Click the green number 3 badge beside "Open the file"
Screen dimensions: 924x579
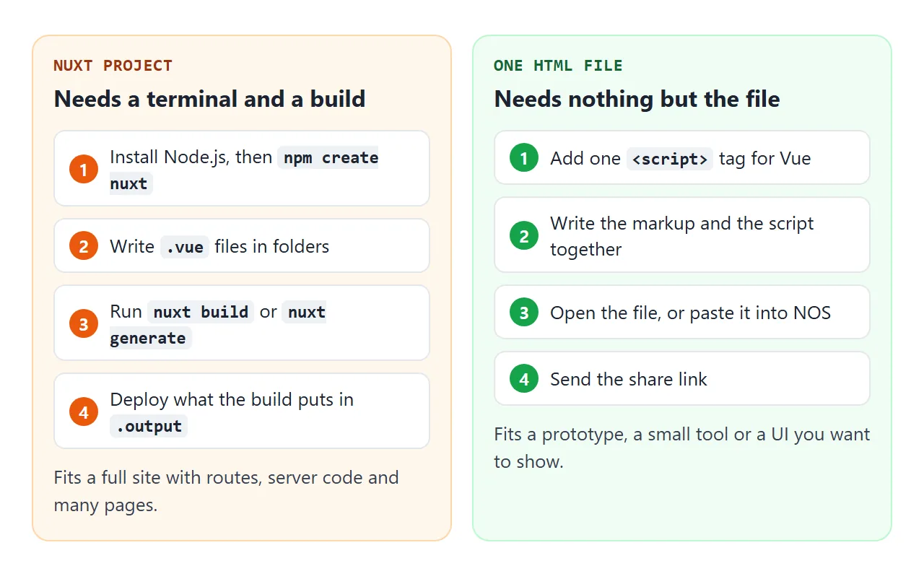(x=524, y=312)
